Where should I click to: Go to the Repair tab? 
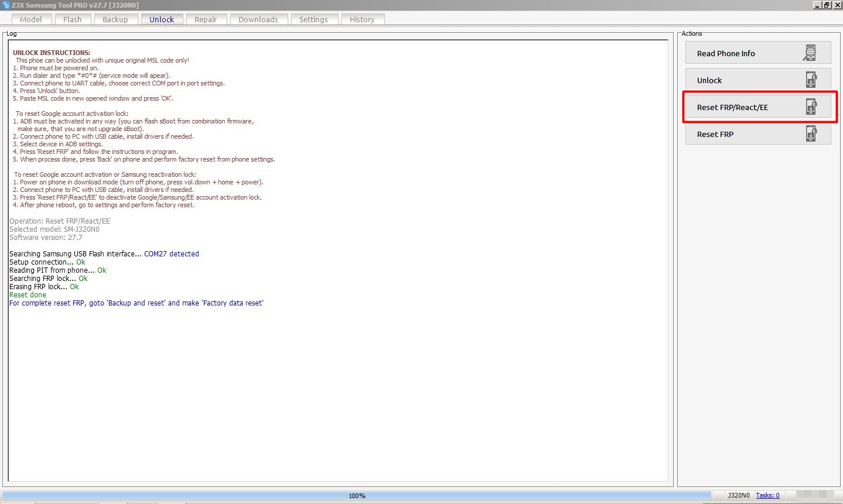206,19
